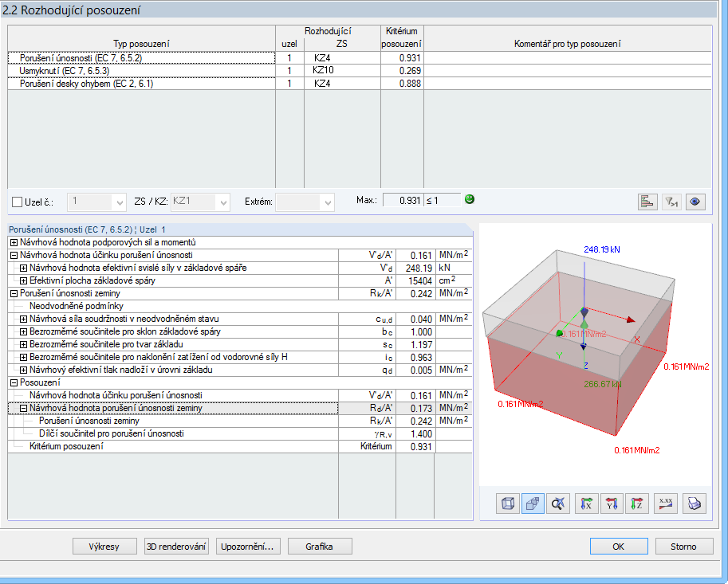Open the Upozornění... dialog button
This screenshot has height=584, width=728.
coord(247,547)
